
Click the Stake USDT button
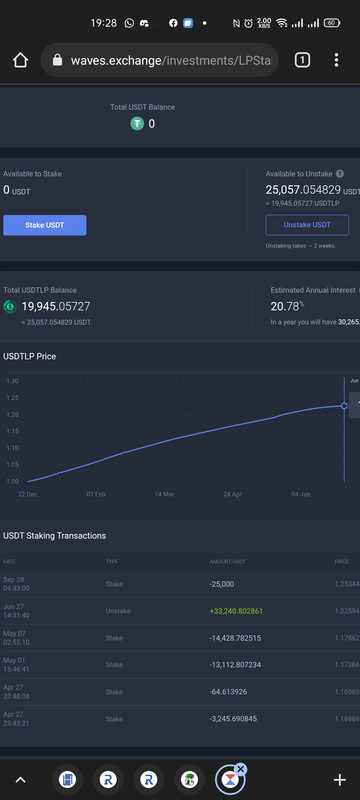45,225
